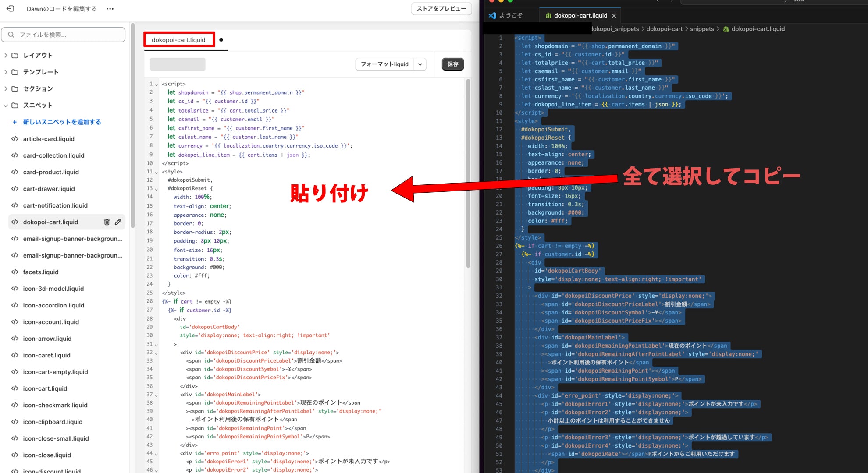Open icon-arrow.liquid file
868x473 pixels.
tap(47, 339)
